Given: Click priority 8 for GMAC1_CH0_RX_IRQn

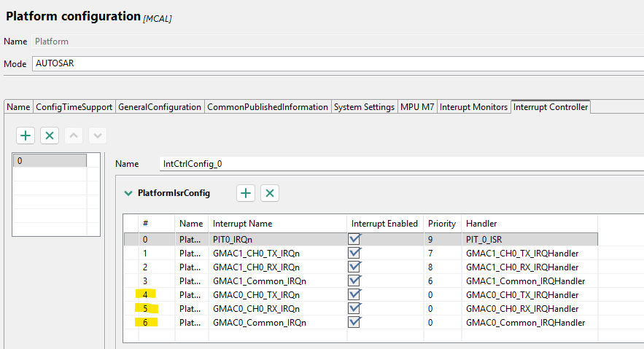Looking at the screenshot, I should (442, 267).
